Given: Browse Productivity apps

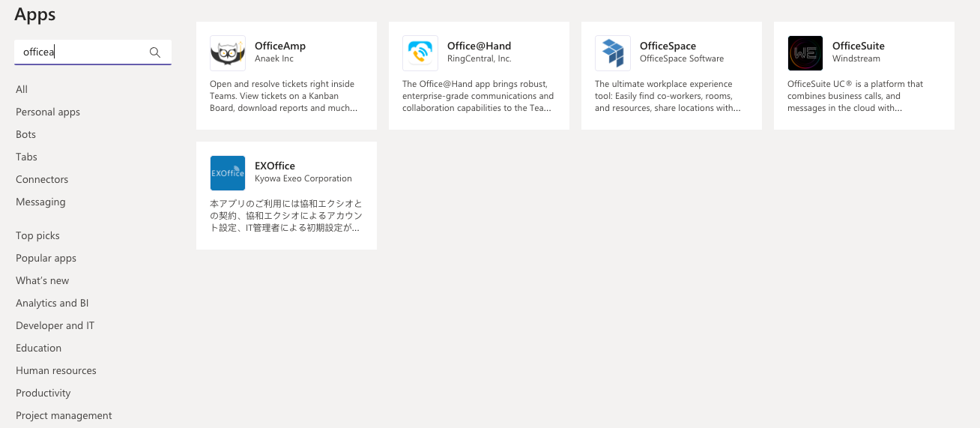Looking at the screenshot, I should click(x=43, y=393).
